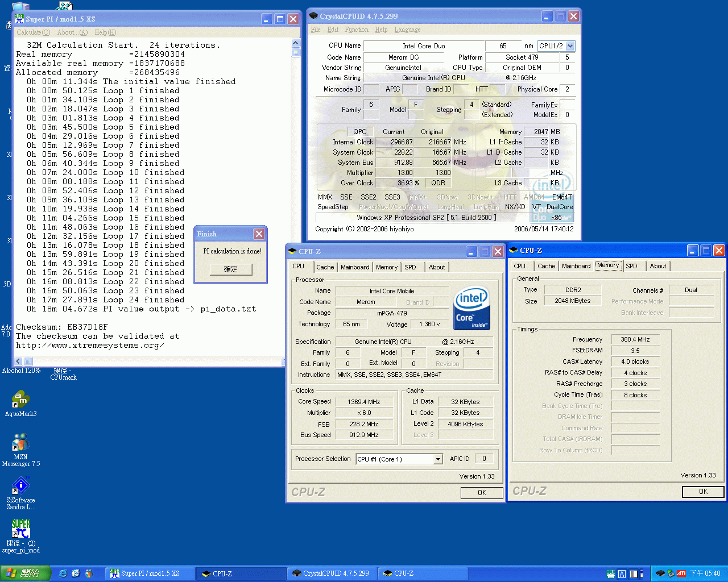
Task: Select About tab in CPU-Z processor window
Action: pyautogui.click(x=437, y=267)
